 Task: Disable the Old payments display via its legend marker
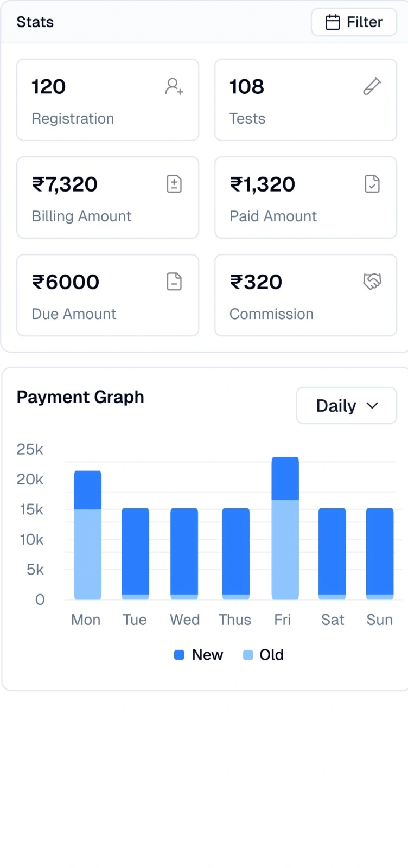click(x=248, y=655)
